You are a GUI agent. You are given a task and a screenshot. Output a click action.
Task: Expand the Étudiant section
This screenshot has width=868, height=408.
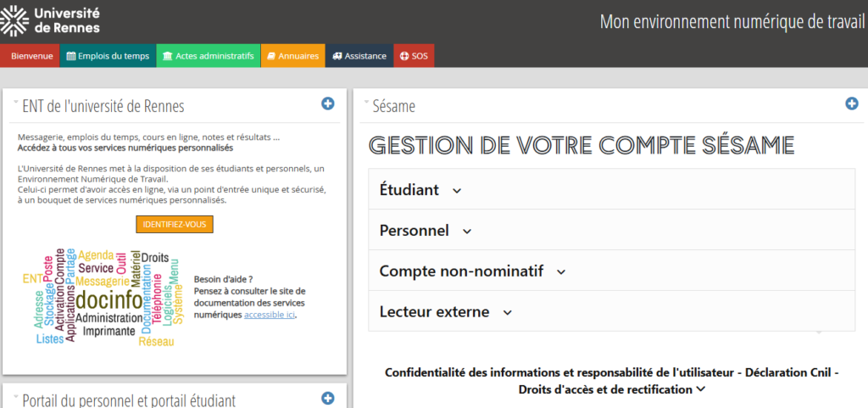(x=612, y=189)
